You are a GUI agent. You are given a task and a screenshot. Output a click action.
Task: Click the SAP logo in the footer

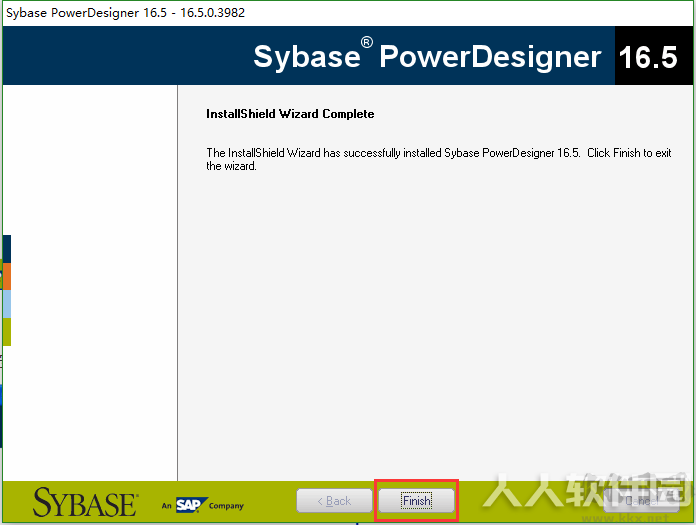[x=191, y=505]
